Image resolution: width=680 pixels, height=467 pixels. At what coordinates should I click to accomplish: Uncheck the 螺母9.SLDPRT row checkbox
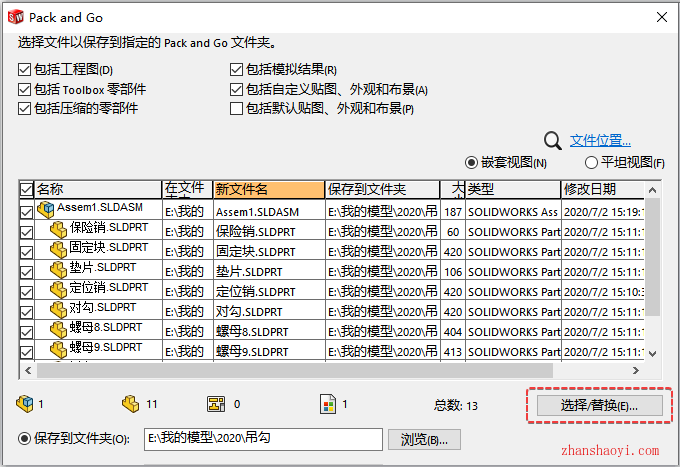point(26,352)
